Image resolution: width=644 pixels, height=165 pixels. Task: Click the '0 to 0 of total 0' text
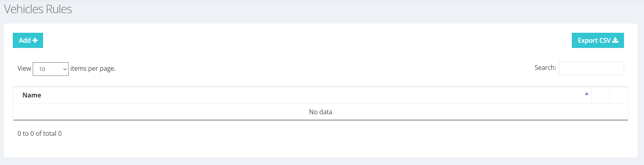click(x=40, y=133)
